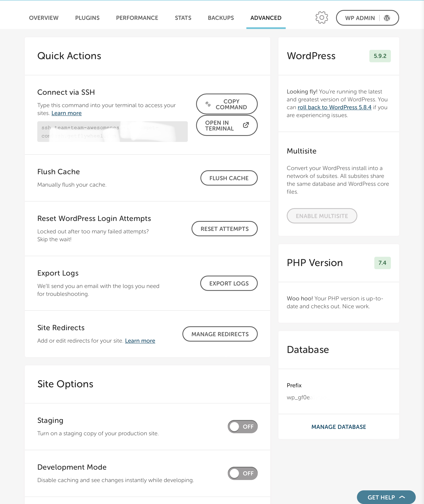The image size is (424, 504).
Task: Enable the Development Mode switch
Action: (x=242, y=473)
